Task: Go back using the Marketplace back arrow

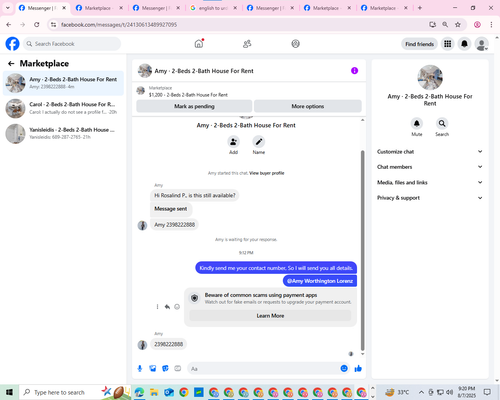Action: (x=11, y=63)
